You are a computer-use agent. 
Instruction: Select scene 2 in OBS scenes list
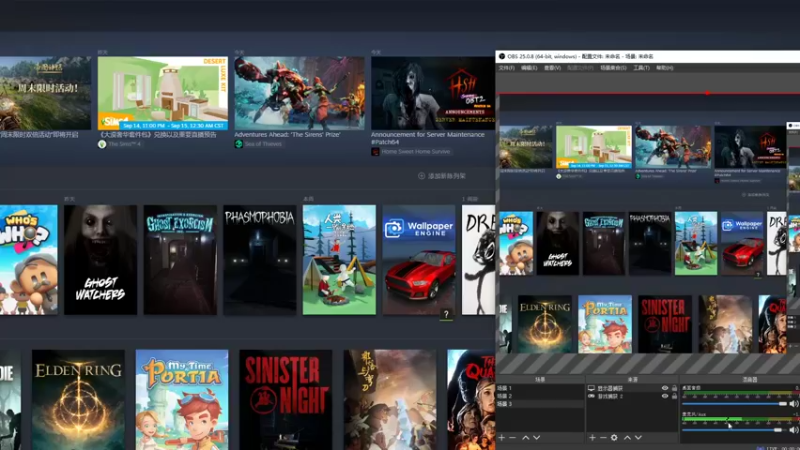coord(540,396)
